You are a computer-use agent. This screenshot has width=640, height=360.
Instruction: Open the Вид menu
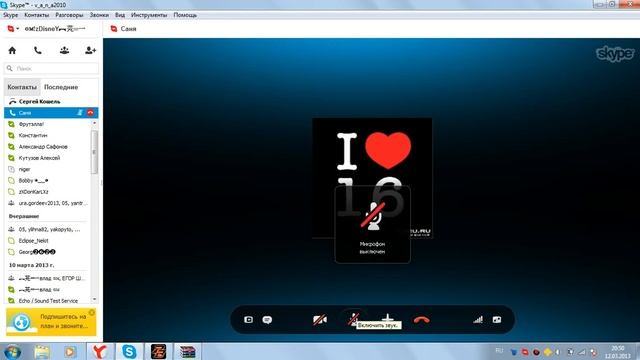click(120, 15)
